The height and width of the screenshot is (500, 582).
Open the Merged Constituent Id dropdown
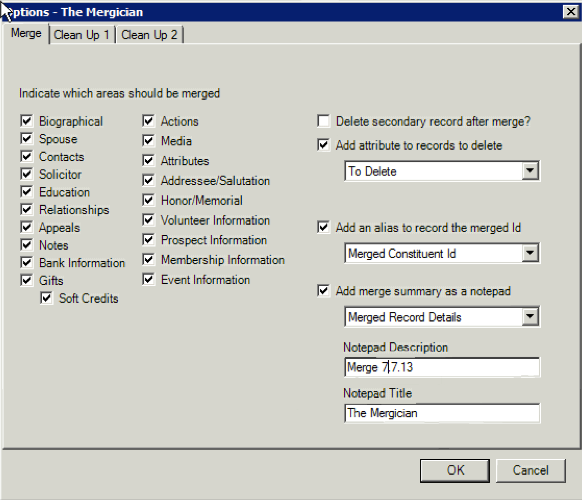tap(530, 253)
